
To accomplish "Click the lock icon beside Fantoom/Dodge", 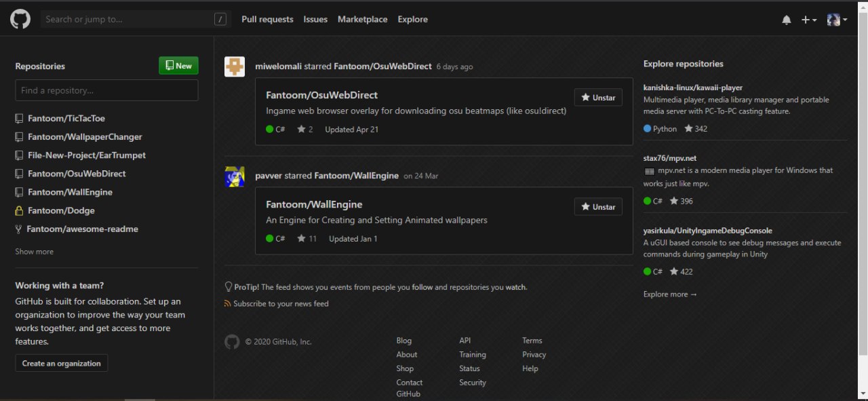I will pyautogui.click(x=19, y=210).
